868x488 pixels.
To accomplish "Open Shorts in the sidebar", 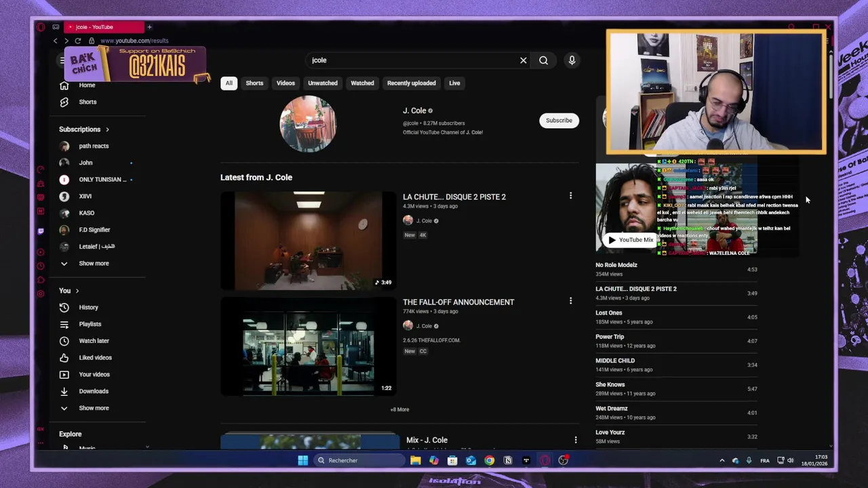I will coord(87,102).
